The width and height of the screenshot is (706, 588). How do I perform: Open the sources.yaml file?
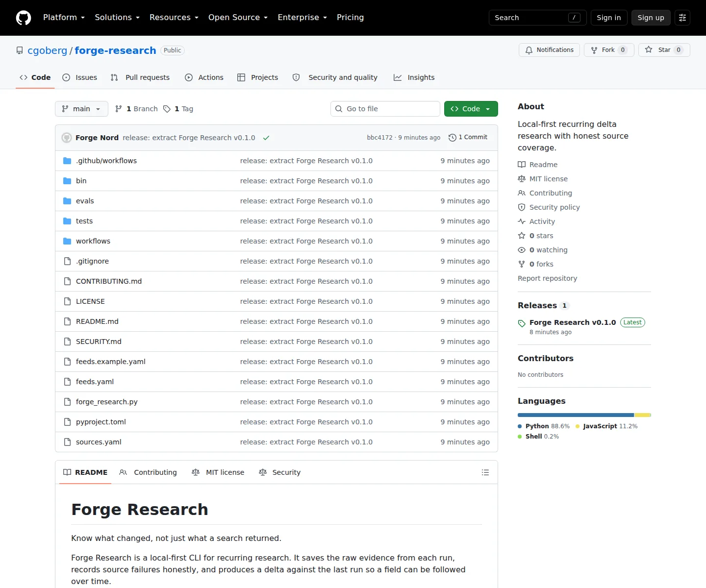(x=99, y=442)
